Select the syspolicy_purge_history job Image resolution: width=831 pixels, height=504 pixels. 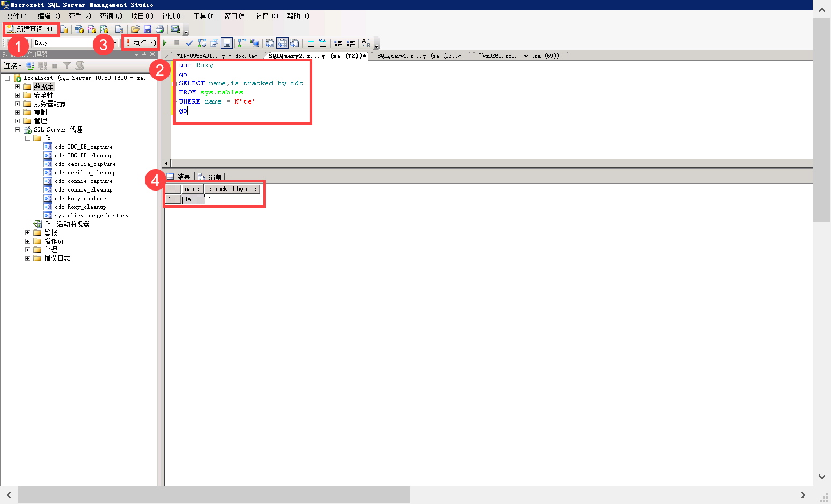[x=92, y=215]
